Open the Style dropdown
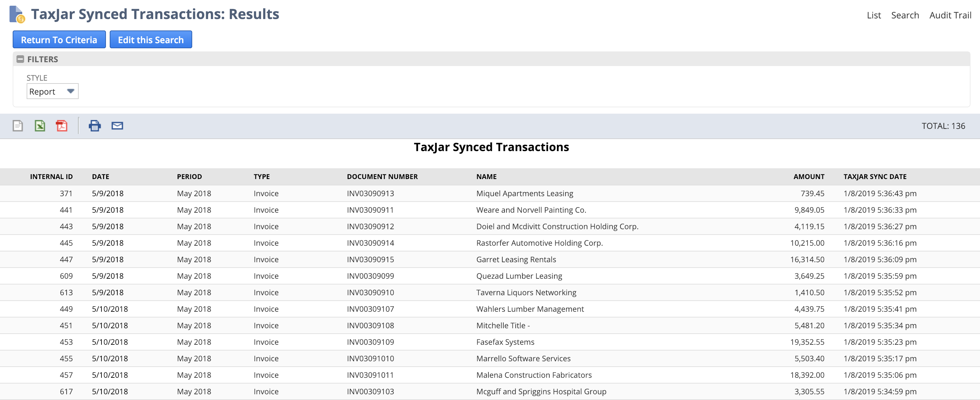 point(53,91)
